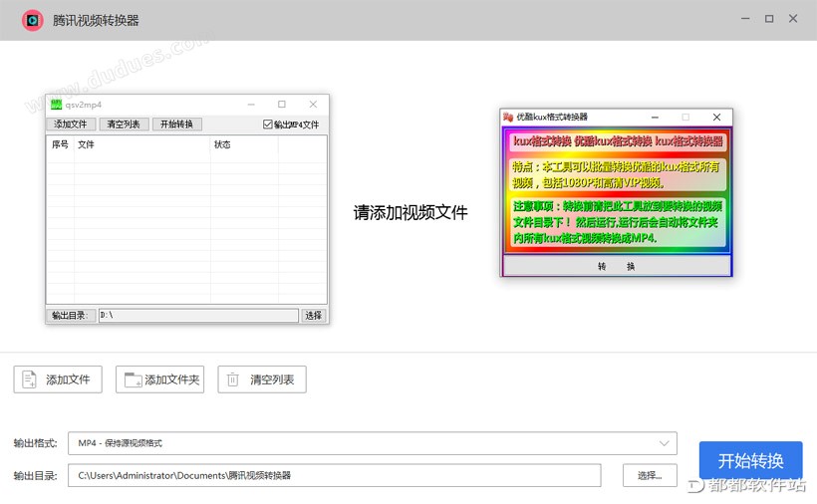Viewport: 817px width, 504px height.
Task: Click 清空列表 in qsv2mp4 window
Action: pos(124,124)
